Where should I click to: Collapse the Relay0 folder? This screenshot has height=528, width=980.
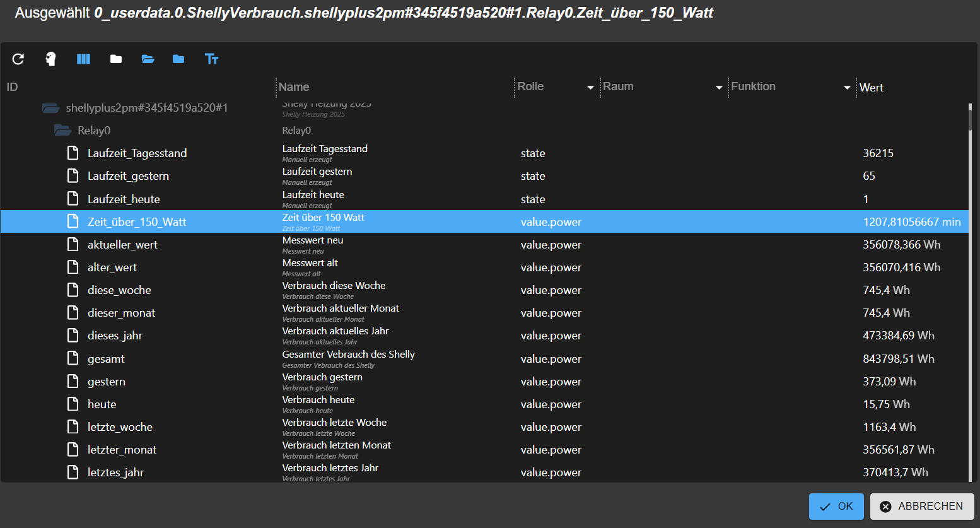click(63, 131)
